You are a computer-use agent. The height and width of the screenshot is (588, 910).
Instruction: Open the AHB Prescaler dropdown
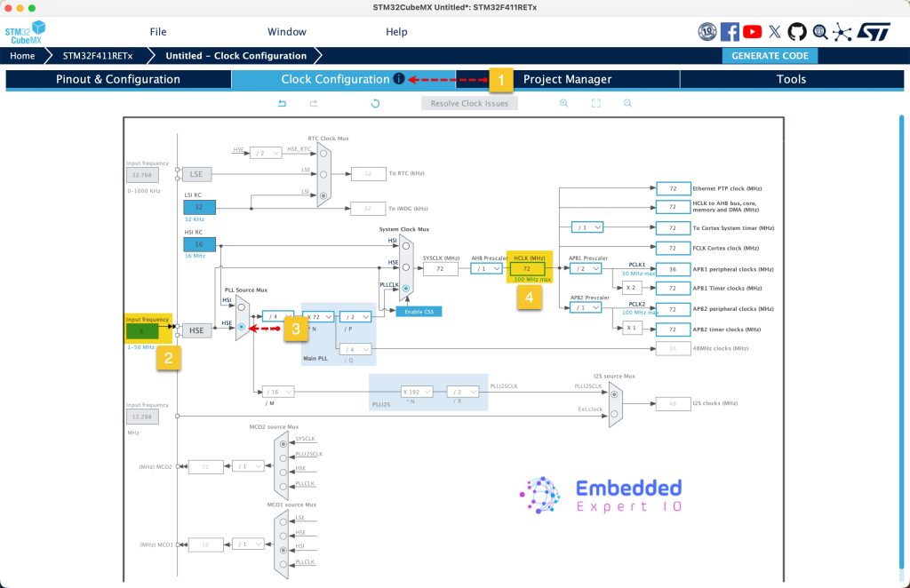click(x=489, y=268)
